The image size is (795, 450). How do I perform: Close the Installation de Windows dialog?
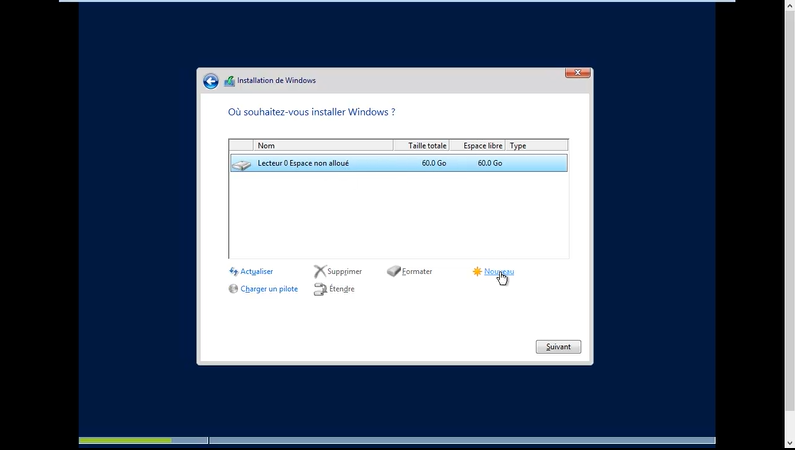(x=577, y=73)
